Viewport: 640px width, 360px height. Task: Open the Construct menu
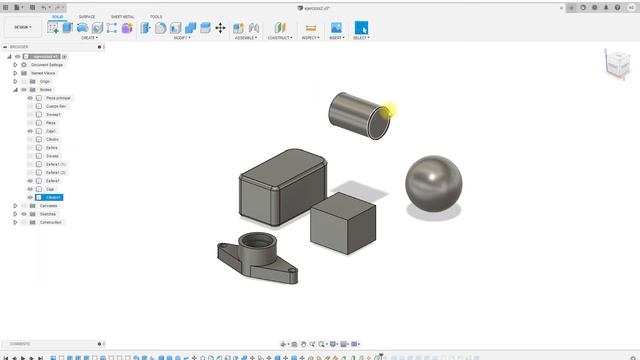click(x=280, y=38)
